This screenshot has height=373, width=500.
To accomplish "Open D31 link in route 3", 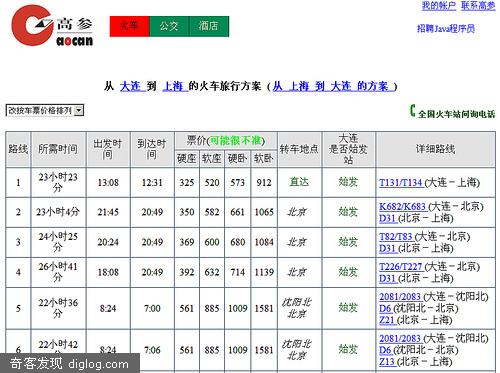I will click(387, 248).
